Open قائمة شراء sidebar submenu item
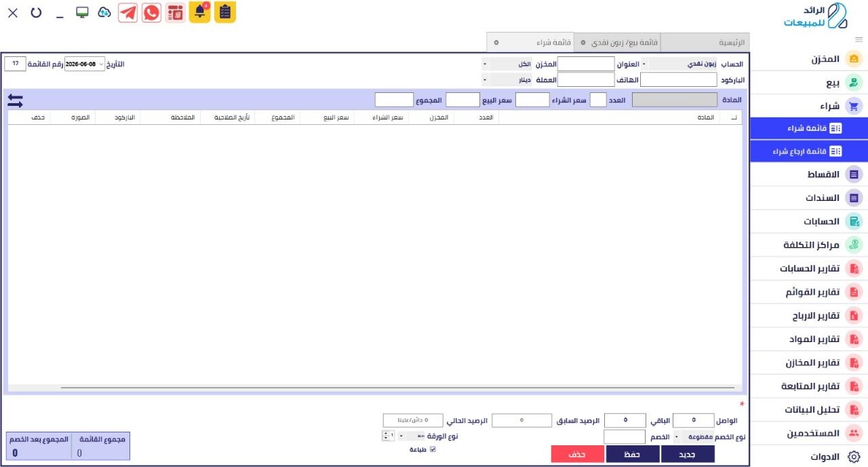 point(808,128)
